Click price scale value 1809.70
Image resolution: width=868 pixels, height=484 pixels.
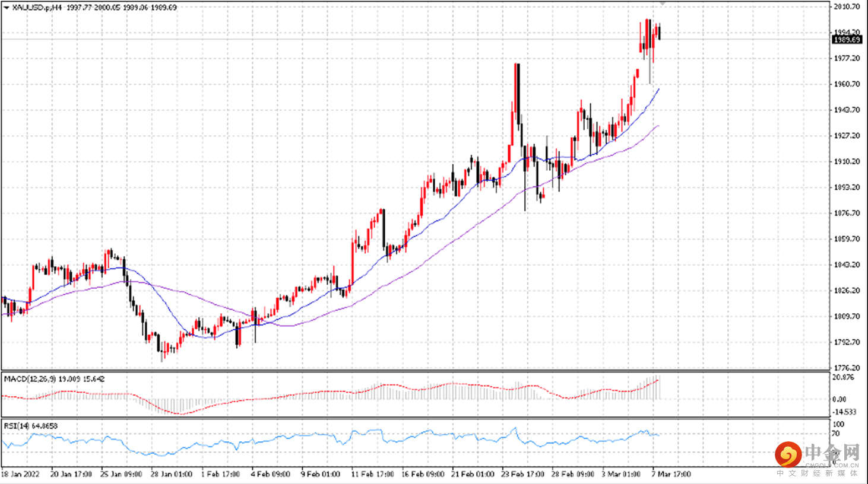[x=847, y=316]
